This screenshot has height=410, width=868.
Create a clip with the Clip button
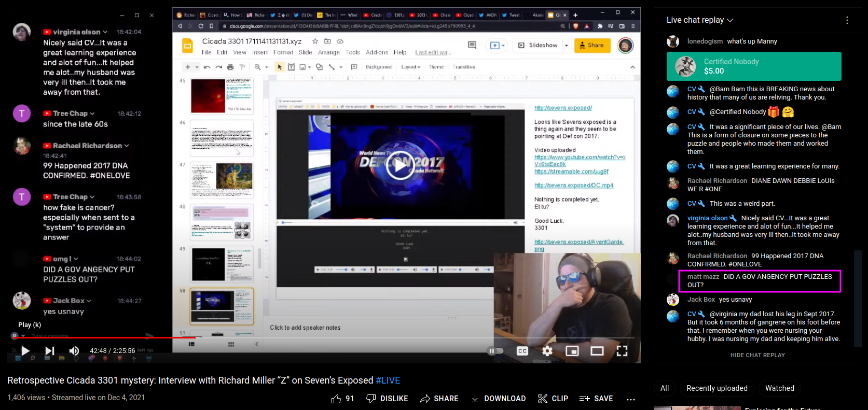click(553, 399)
